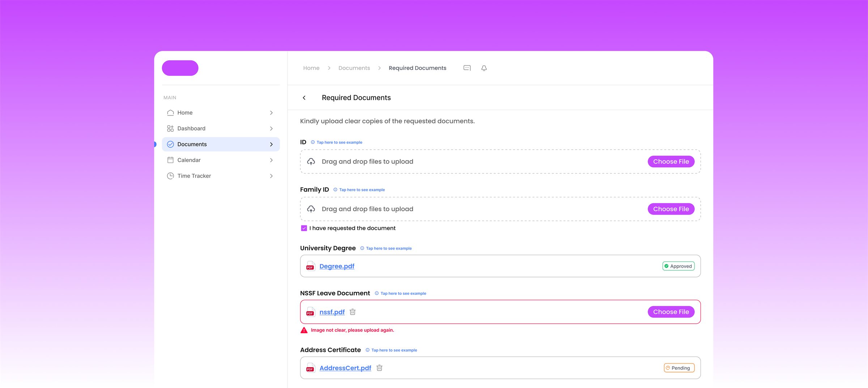Delete nssf.pdf with trash icon
The height and width of the screenshot is (388, 868).
coord(353,312)
